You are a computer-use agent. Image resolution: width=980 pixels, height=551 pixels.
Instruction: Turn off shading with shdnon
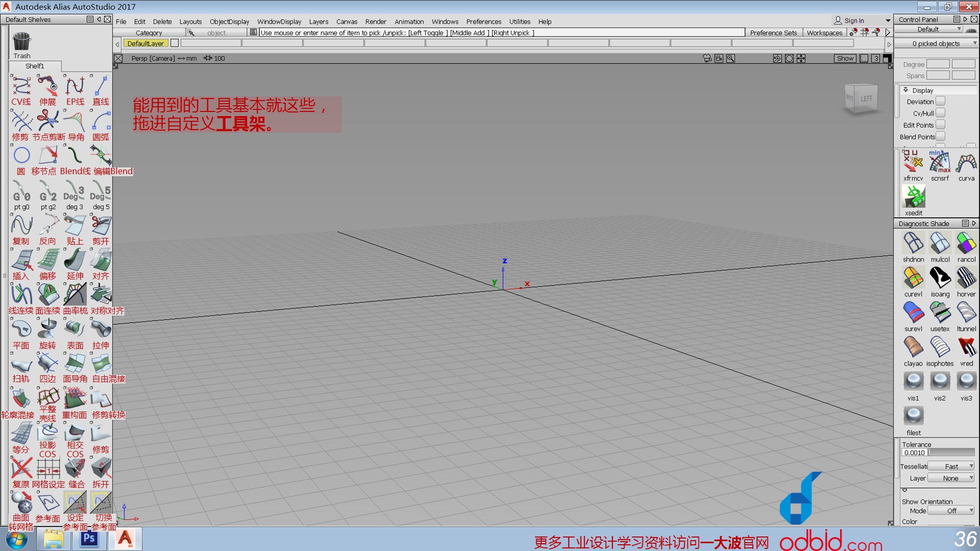(x=913, y=243)
